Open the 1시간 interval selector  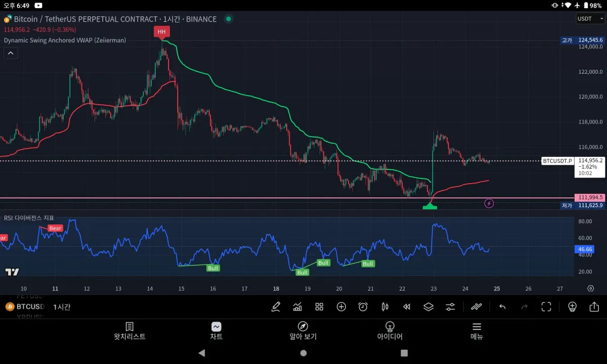(62, 307)
